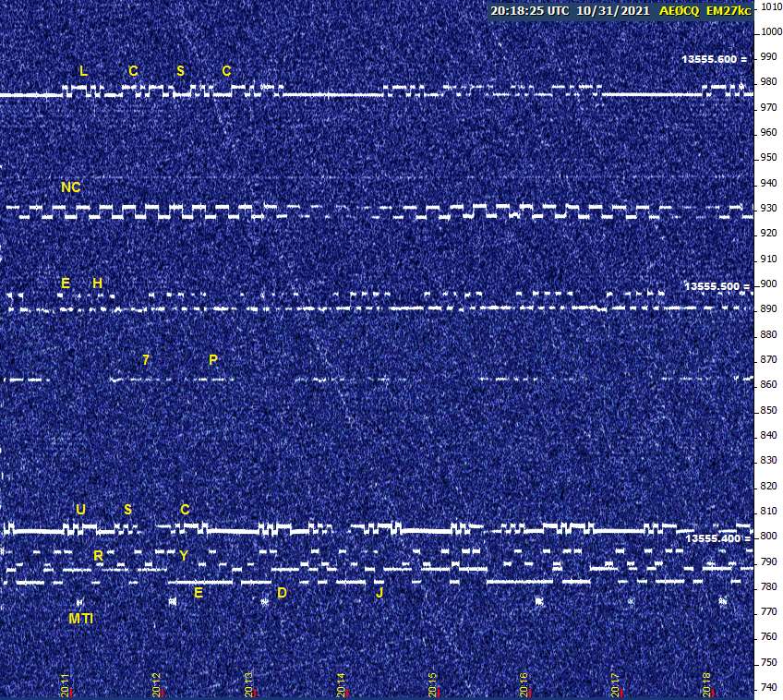Select the 20:14 time marker
This screenshot has width=783, height=700.
pyautogui.click(x=341, y=684)
